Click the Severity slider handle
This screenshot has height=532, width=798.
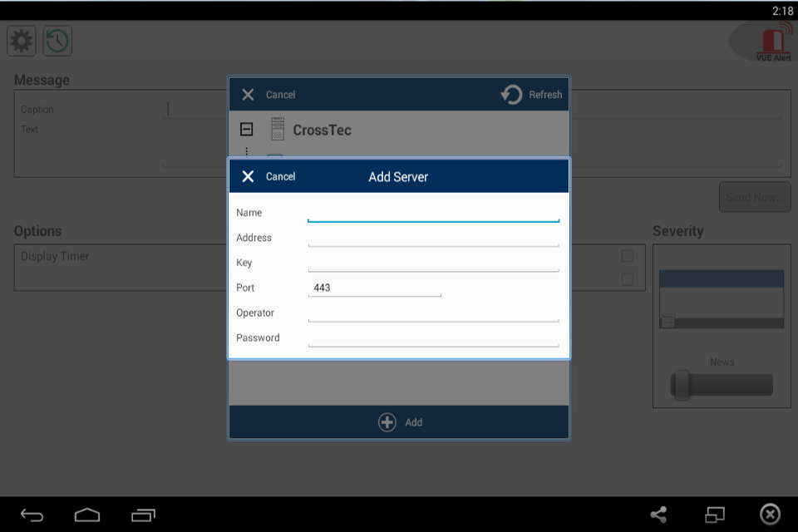[x=681, y=385]
